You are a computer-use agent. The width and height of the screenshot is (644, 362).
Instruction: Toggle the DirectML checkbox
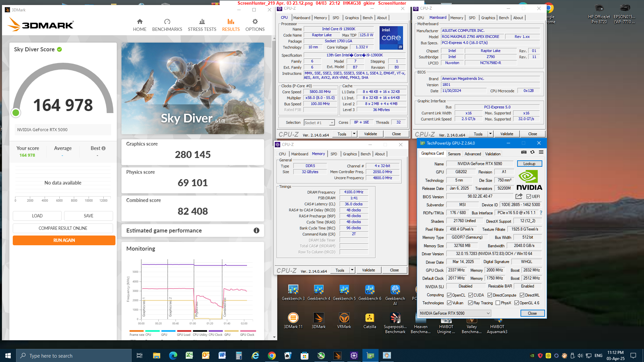tap(522, 295)
